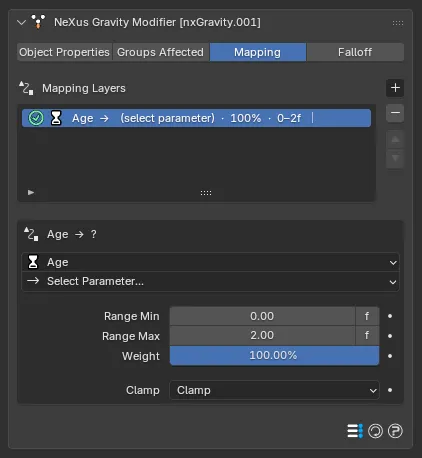Adjust the Weight slider at 100.00%
The height and width of the screenshot is (458, 422).
coord(274,355)
